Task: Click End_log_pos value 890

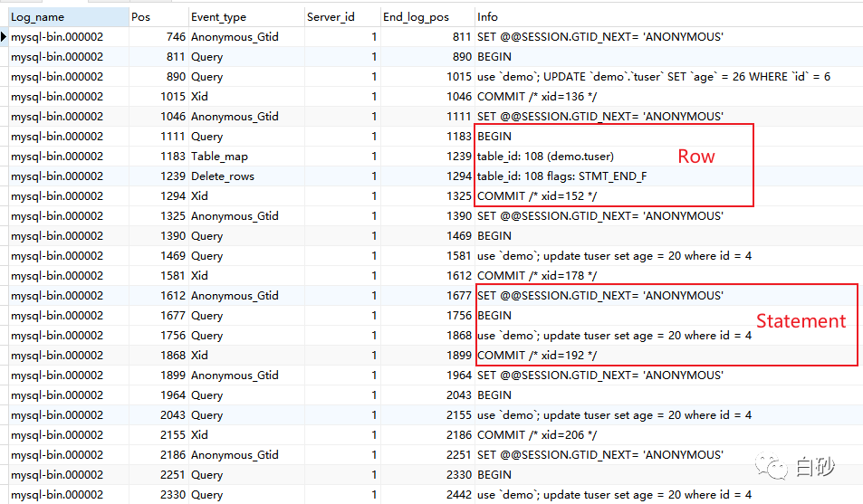Action: tap(427, 57)
